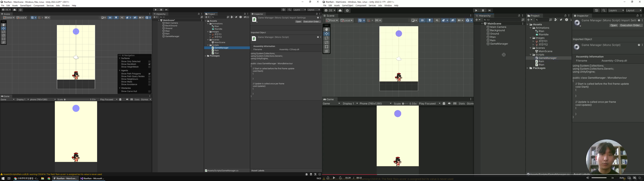Open the Assets menu in right Unity window
644x181 pixels.
337,6
